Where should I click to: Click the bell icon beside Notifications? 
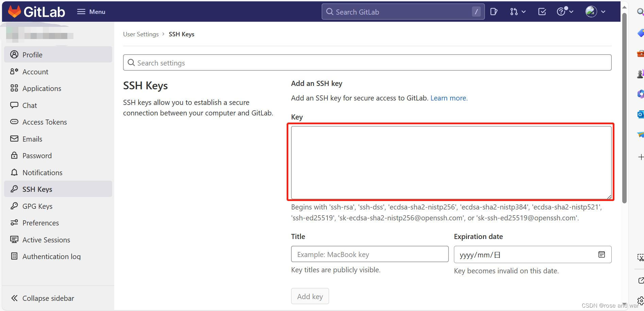[x=14, y=172]
